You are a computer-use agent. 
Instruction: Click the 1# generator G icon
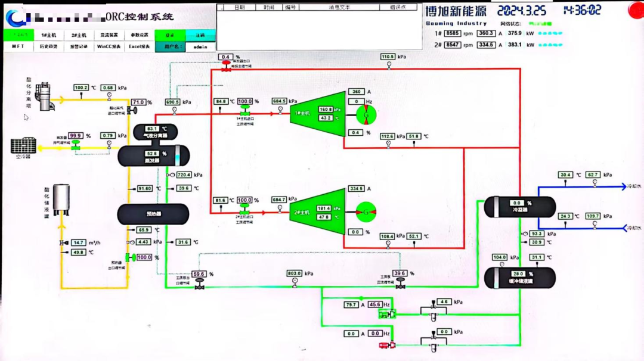[366, 115]
